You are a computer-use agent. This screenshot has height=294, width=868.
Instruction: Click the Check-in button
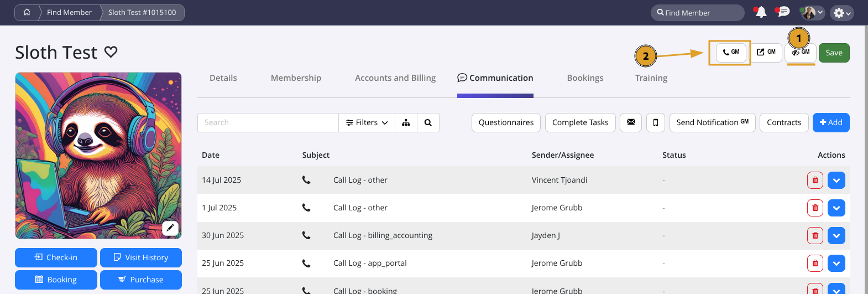tap(56, 257)
